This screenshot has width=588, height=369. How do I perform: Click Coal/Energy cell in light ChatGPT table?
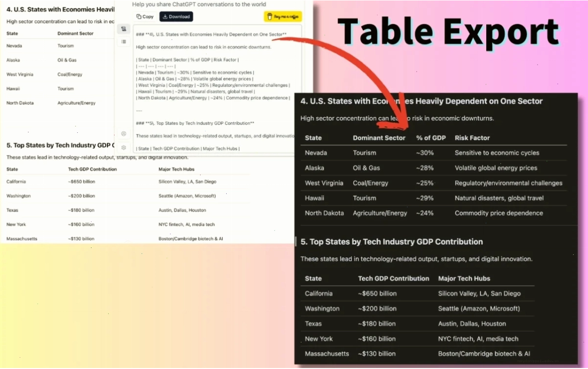70,74
